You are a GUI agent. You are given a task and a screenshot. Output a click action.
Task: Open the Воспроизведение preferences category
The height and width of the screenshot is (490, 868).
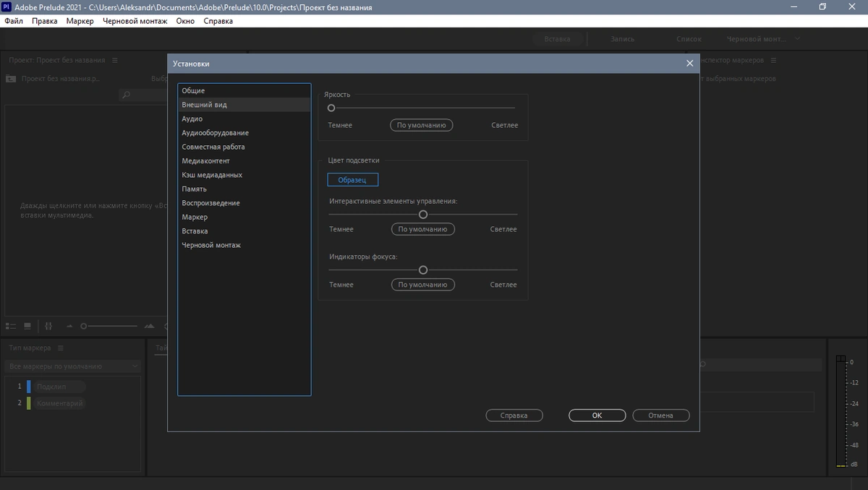tap(244, 203)
